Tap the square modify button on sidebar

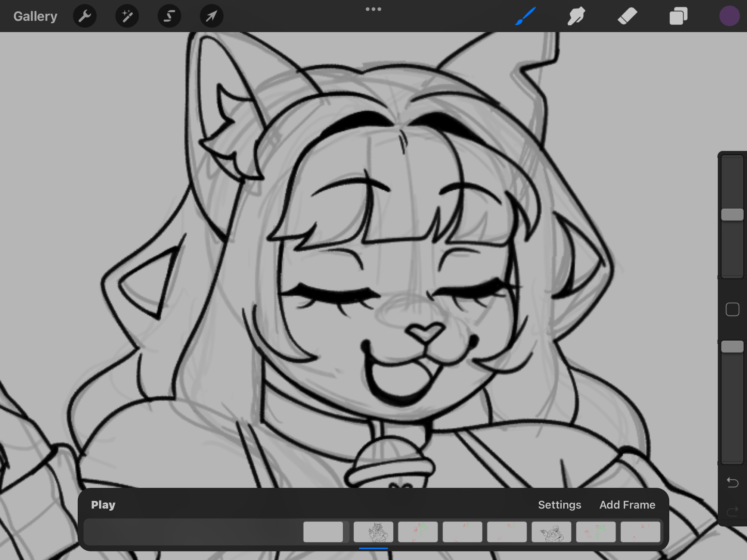732,309
